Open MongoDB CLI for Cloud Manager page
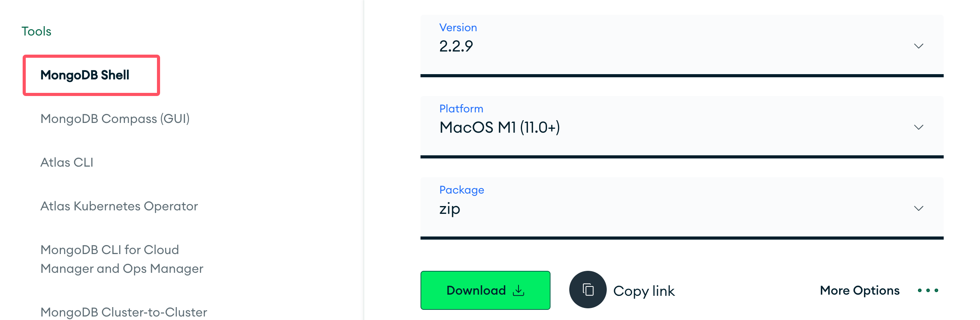 [x=121, y=259]
